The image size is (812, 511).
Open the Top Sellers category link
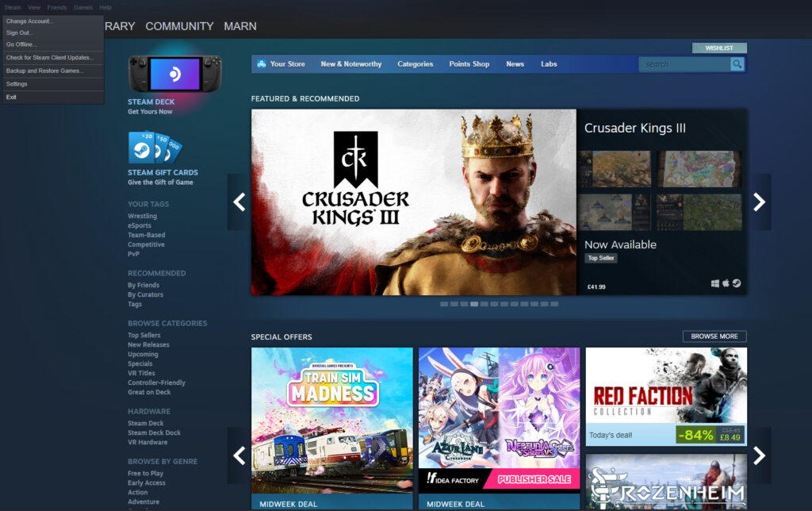pyautogui.click(x=144, y=336)
